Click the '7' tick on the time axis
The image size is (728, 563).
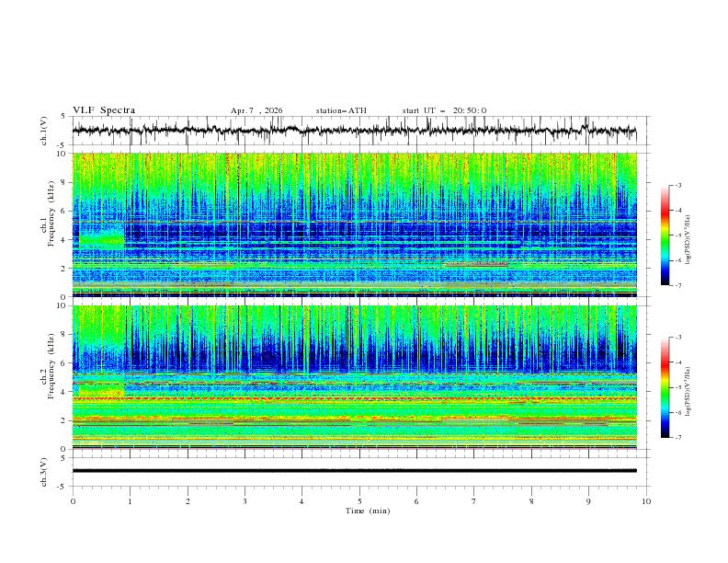474,501
